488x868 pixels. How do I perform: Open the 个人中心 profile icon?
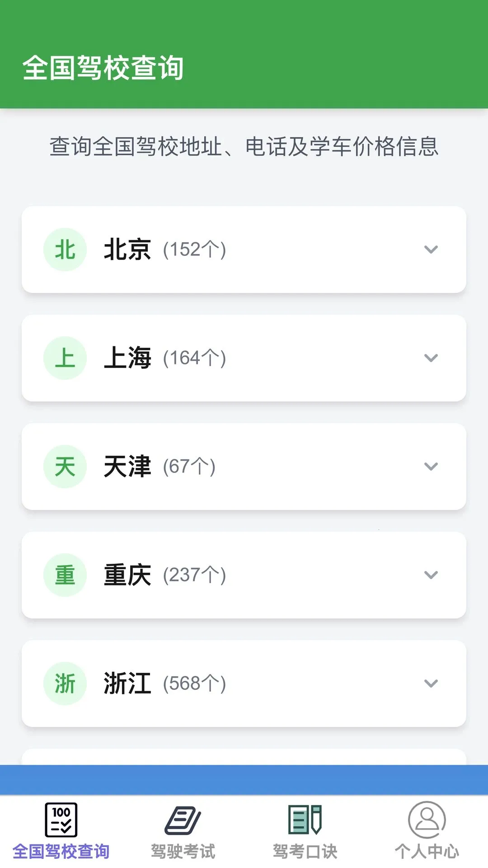click(x=427, y=820)
